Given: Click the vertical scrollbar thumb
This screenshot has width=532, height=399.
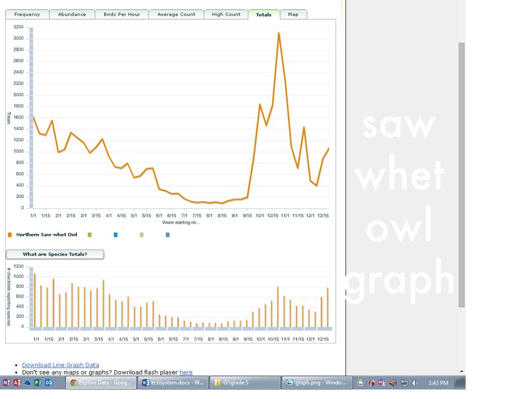Looking at the screenshot, I should (x=461, y=174).
